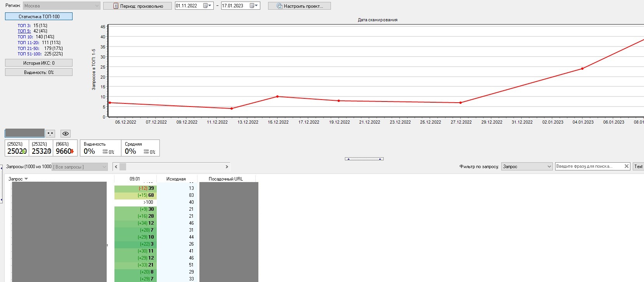644x282 pixels.
Task: Click the 966 counter tile with red arrow
Action: 65,148
